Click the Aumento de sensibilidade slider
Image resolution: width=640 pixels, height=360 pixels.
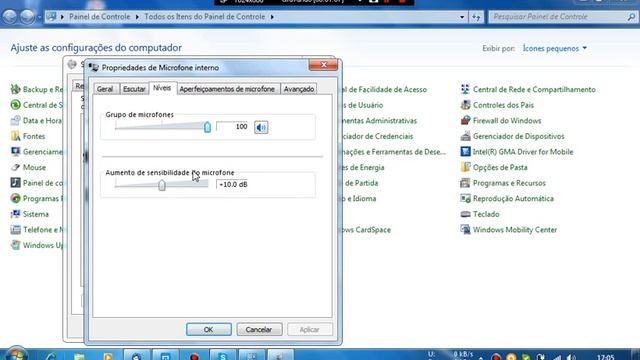pos(162,185)
